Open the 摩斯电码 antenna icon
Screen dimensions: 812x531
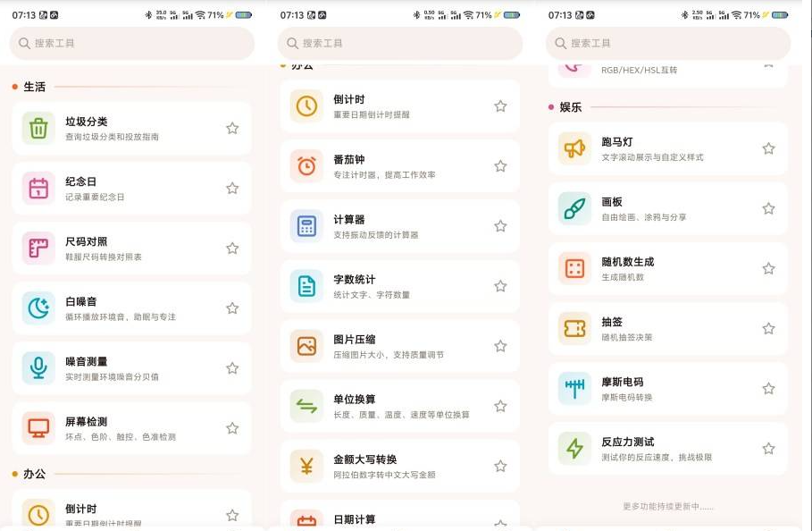click(574, 389)
